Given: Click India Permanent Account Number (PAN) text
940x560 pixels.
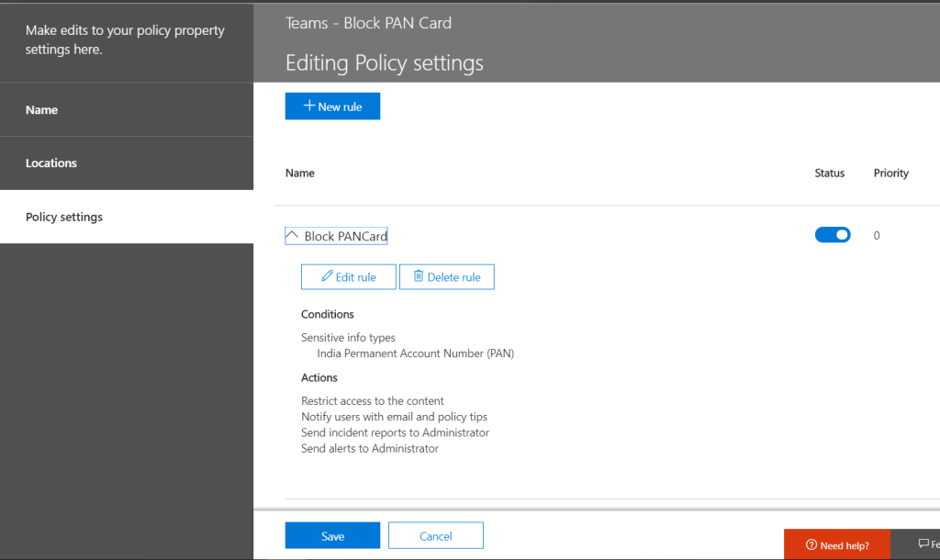Looking at the screenshot, I should pos(415,353).
